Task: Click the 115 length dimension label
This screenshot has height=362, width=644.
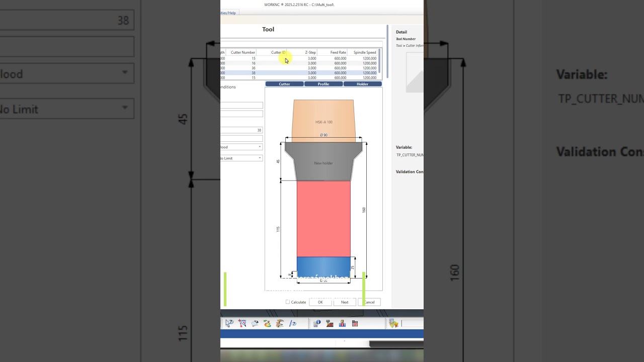Action: pos(278,229)
